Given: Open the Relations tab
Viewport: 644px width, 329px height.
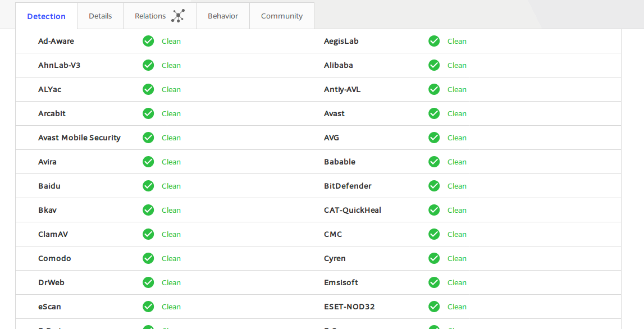Looking at the screenshot, I should 160,16.
